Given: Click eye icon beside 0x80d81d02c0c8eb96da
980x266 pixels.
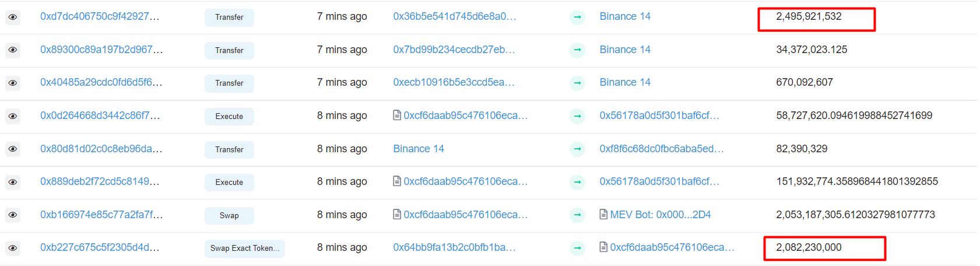Looking at the screenshot, I should click(12, 149).
